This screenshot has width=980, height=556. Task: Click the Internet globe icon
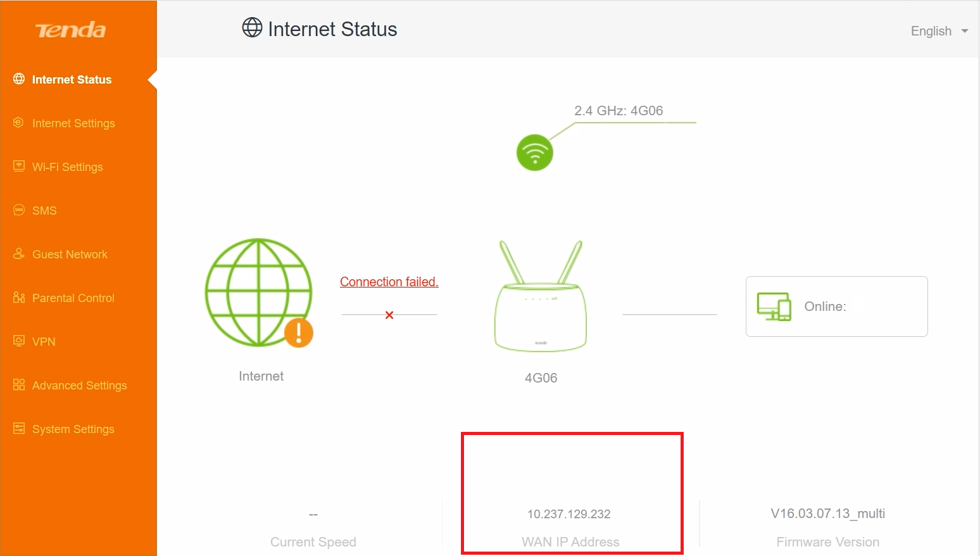point(258,293)
